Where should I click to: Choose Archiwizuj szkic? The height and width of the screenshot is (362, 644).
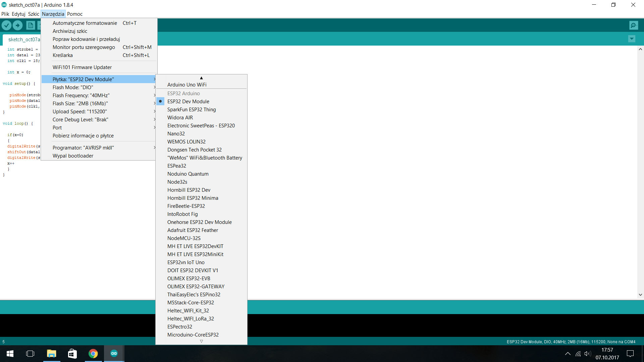[99, 31]
